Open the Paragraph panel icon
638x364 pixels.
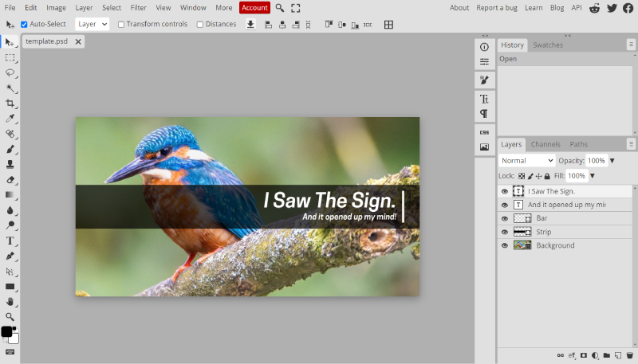484,114
